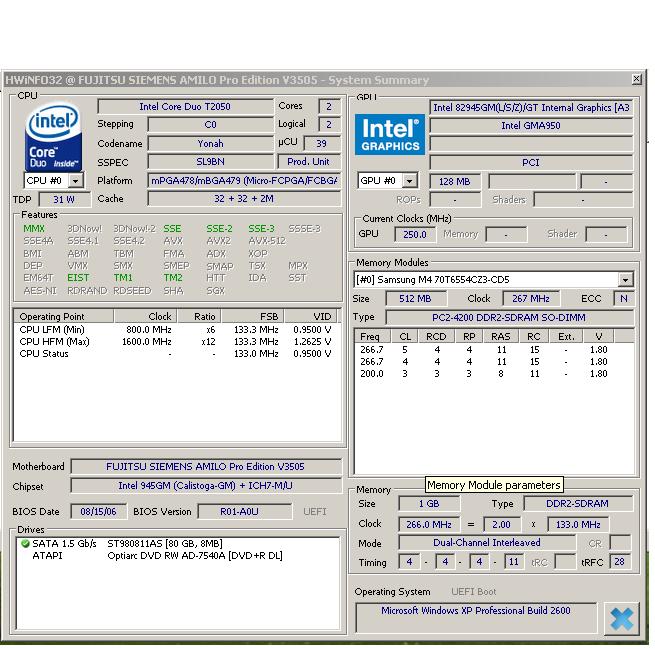Click the Chipset Intel 945GM field

click(206, 486)
